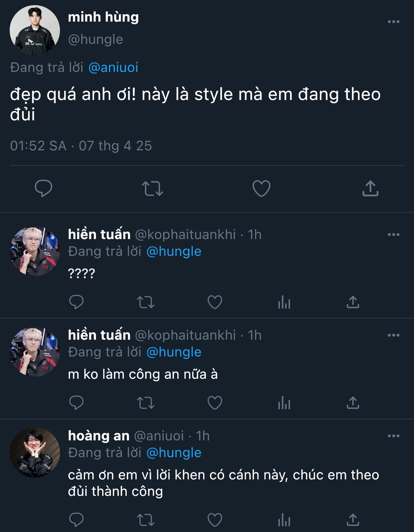Retweet hoàng an's thank-you reply
Screen dimensions: 414x532
tap(146, 520)
